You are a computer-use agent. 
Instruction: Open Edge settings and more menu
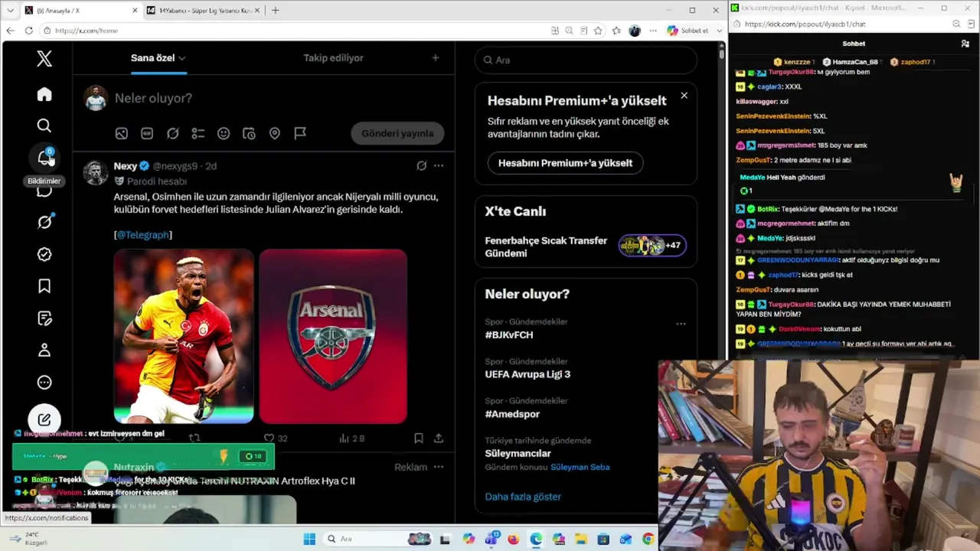coord(653,31)
